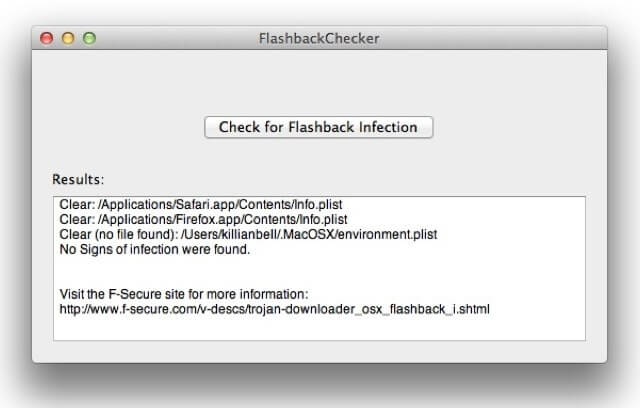Image resolution: width=640 pixels, height=408 pixels.
Task: Zoom the window with the green button
Action: 89,38
